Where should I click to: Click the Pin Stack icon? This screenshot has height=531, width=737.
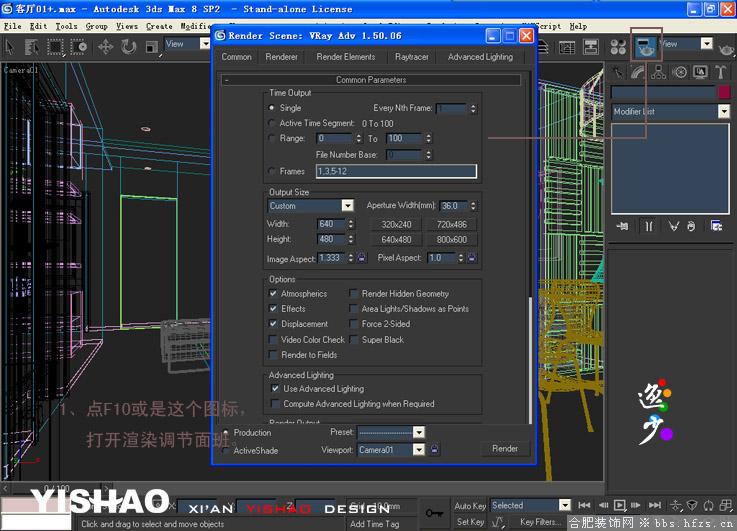pos(622,226)
